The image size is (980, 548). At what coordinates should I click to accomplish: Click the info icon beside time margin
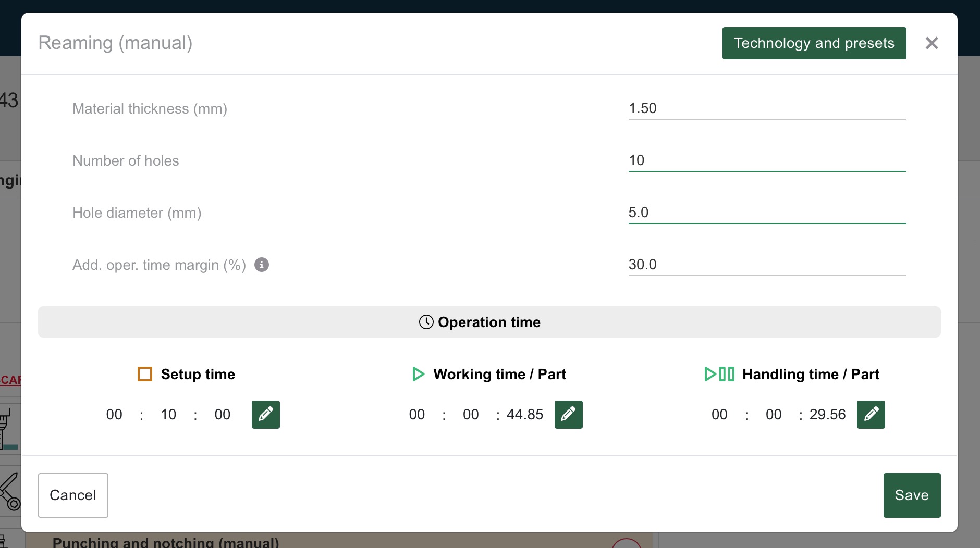pos(262,265)
